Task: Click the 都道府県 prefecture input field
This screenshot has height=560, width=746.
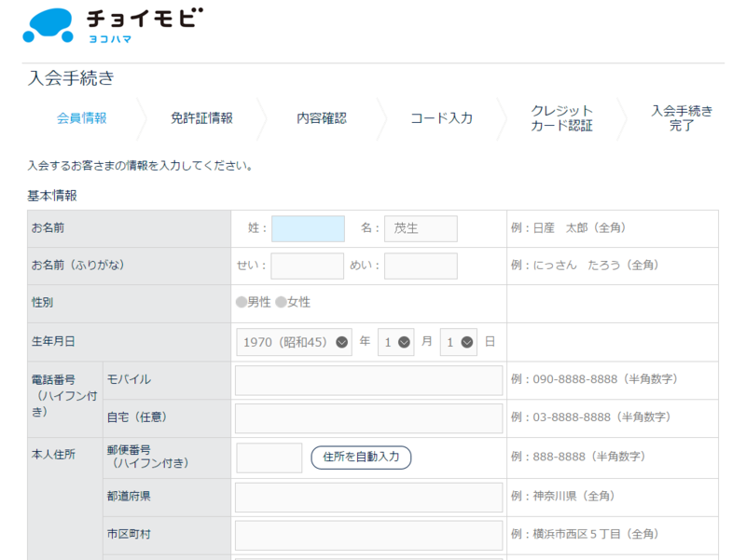Action: point(368,497)
